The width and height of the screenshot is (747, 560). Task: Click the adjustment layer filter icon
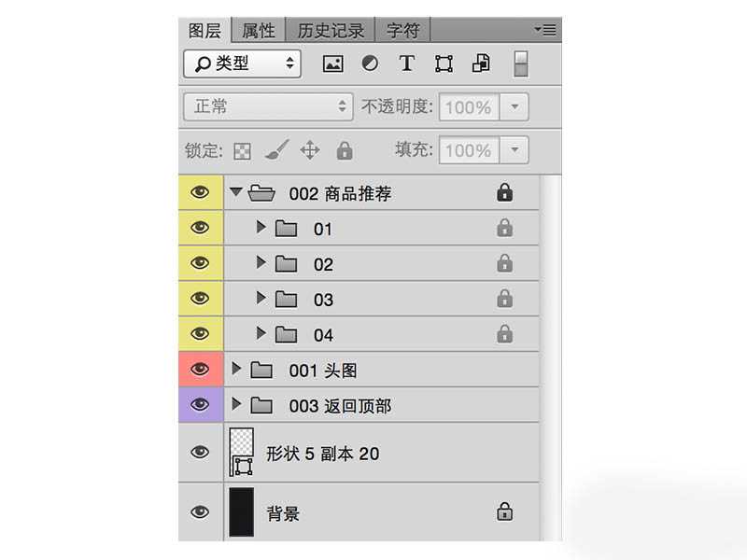point(370,63)
